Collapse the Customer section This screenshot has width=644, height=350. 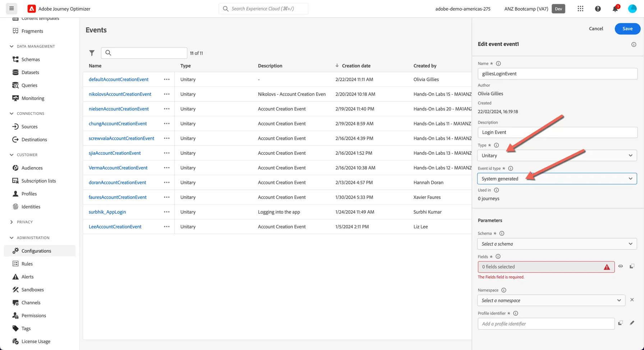tap(11, 155)
